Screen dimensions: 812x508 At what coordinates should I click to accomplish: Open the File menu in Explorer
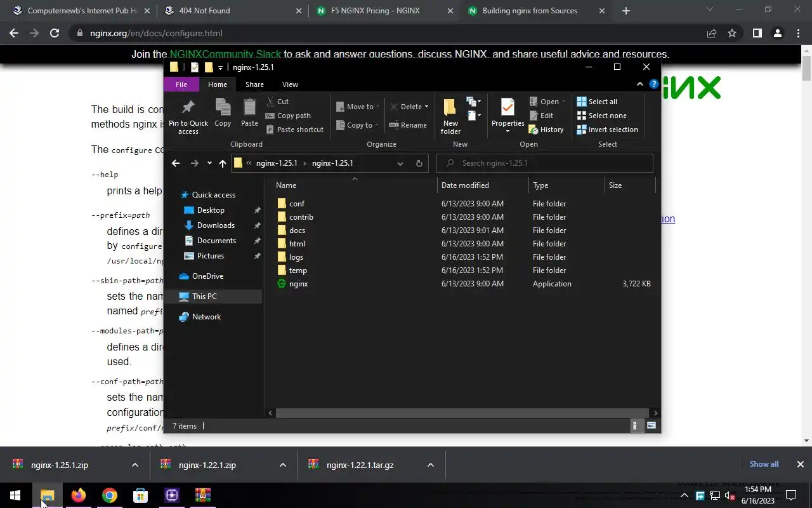click(181, 84)
